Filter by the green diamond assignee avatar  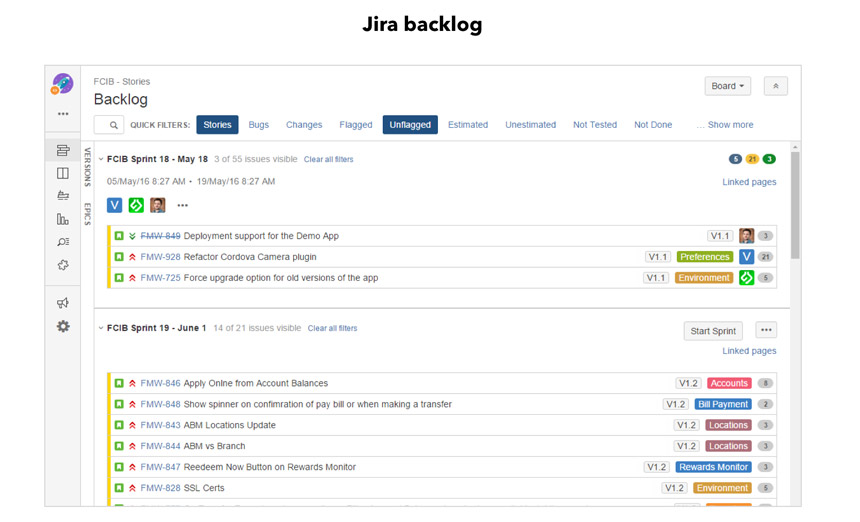(x=136, y=205)
